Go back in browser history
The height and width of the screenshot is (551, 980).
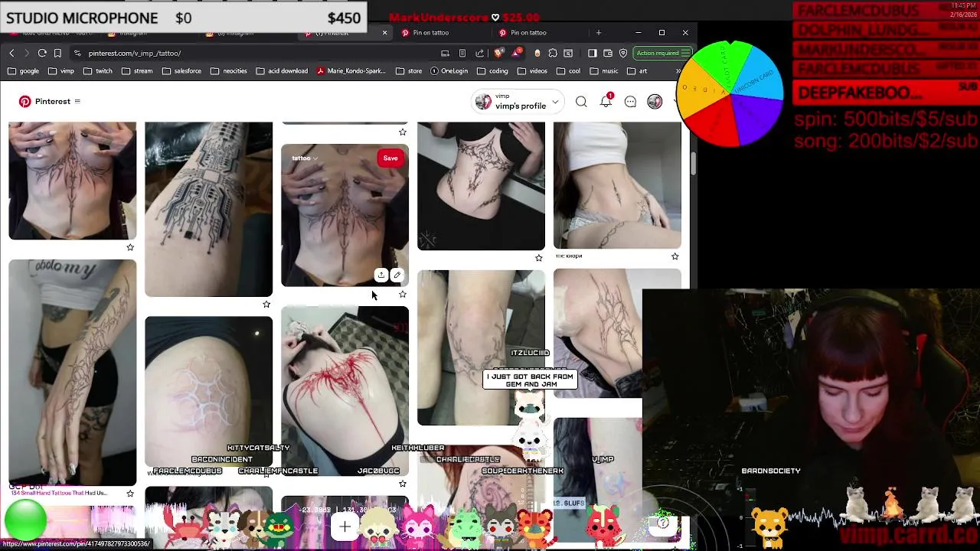click(11, 53)
